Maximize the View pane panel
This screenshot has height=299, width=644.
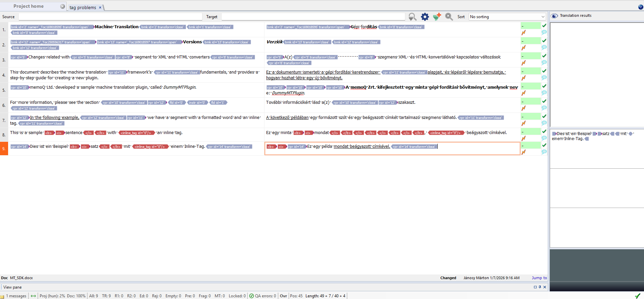point(535,287)
